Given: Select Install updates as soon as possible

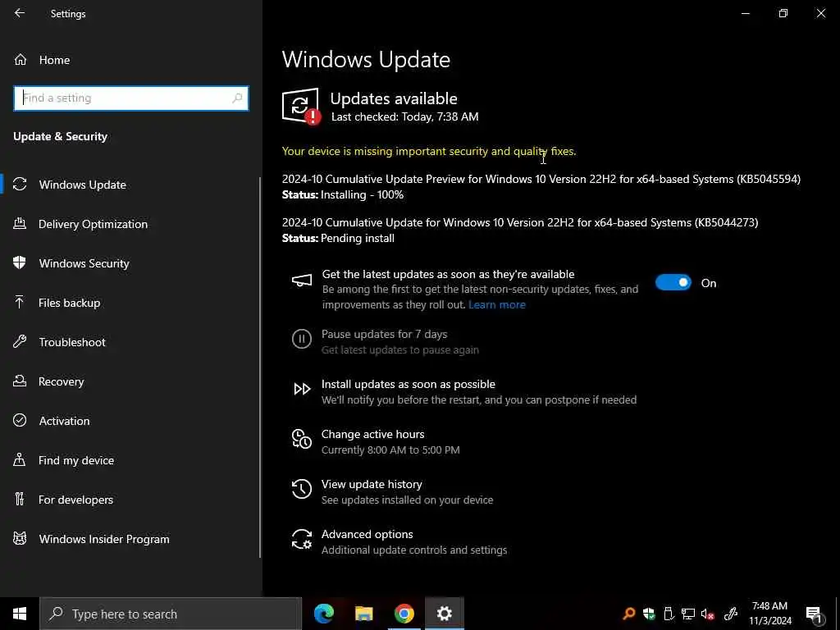Looking at the screenshot, I should (409, 384).
